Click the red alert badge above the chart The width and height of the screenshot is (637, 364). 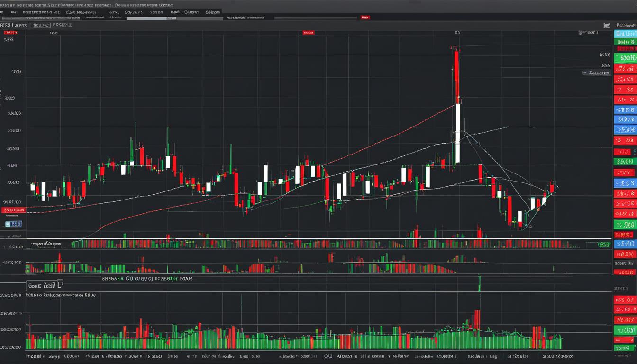(x=308, y=32)
